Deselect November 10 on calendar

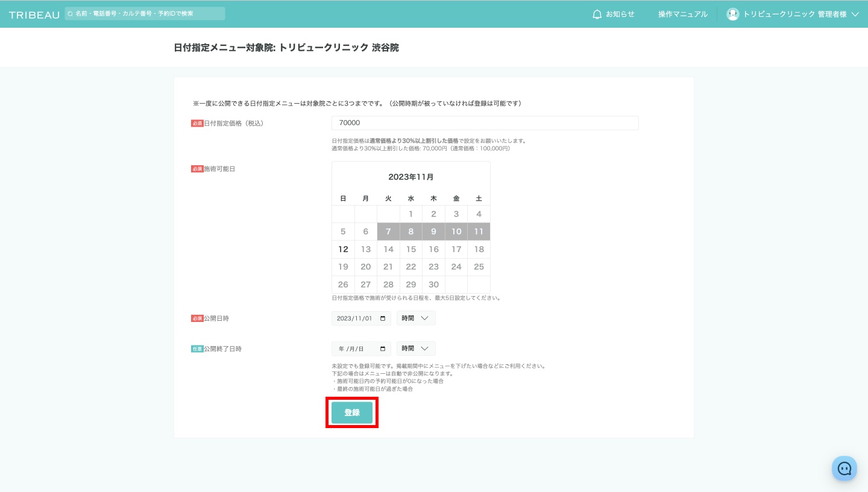(456, 232)
